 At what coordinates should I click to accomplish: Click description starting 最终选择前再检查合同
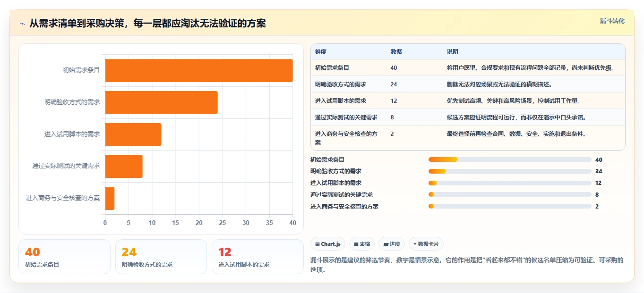point(517,134)
